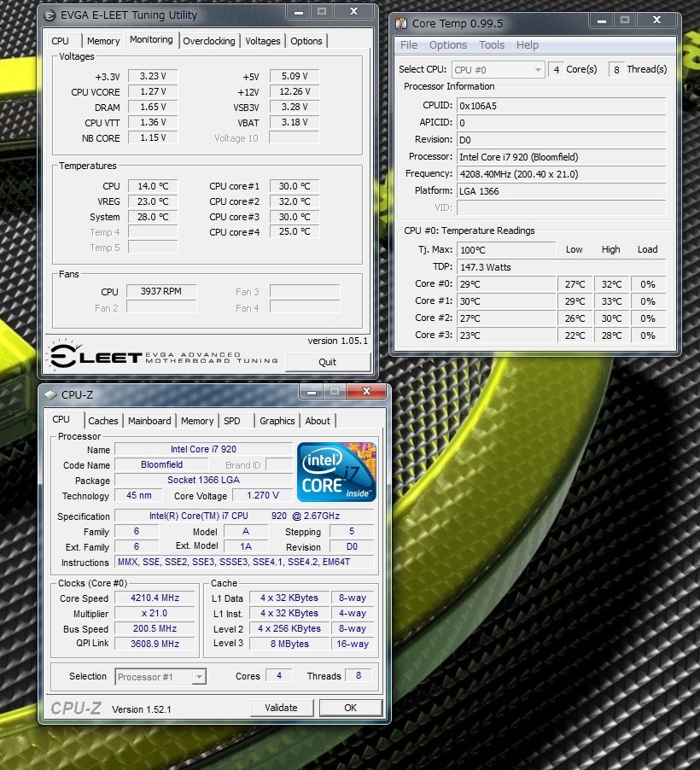Click the Level 3 cache value 8 MBytes
The image size is (700, 770).
(x=289, y=644)
